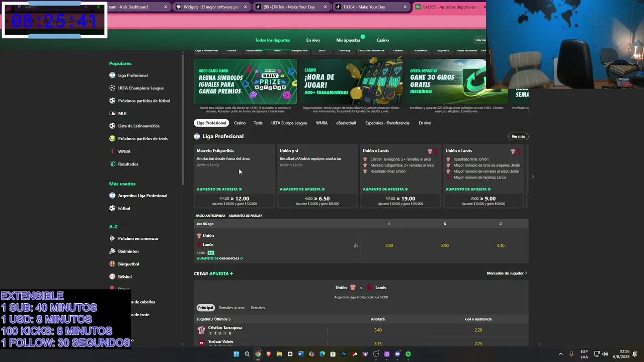644x362 pixels.
Task: Open Discord from the taskbar
Action: click(x=397, y=354)
